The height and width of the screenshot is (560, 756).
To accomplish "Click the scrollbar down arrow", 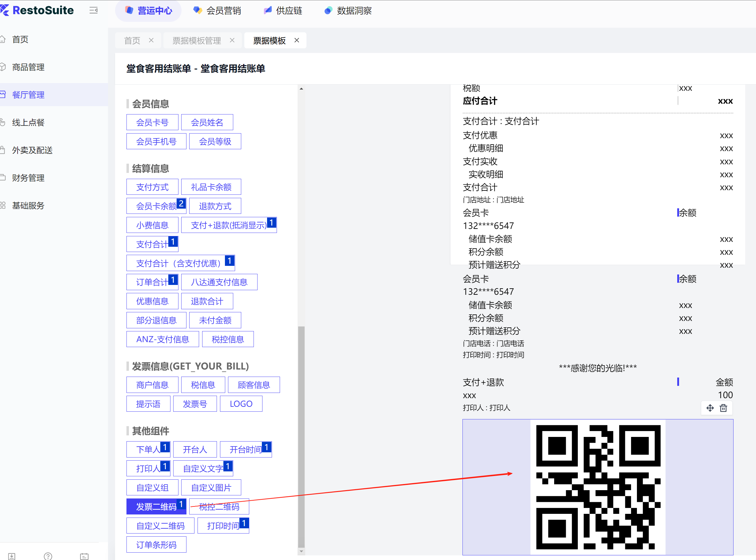I will click(301, 551).
